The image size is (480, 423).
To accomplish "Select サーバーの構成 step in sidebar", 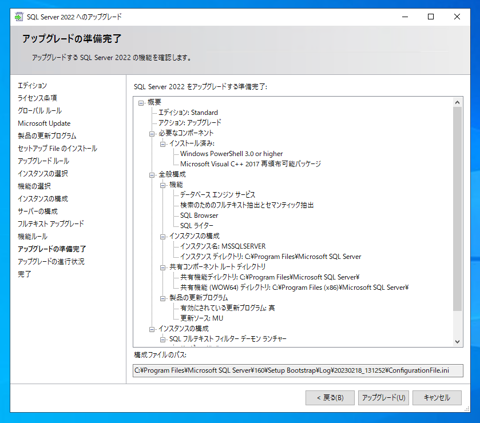I will pyautogui.click(x=38, y=211).
